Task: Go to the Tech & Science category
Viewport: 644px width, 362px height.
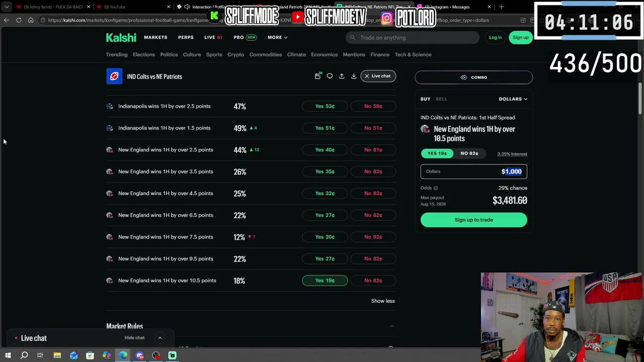Action: [413, 54]
